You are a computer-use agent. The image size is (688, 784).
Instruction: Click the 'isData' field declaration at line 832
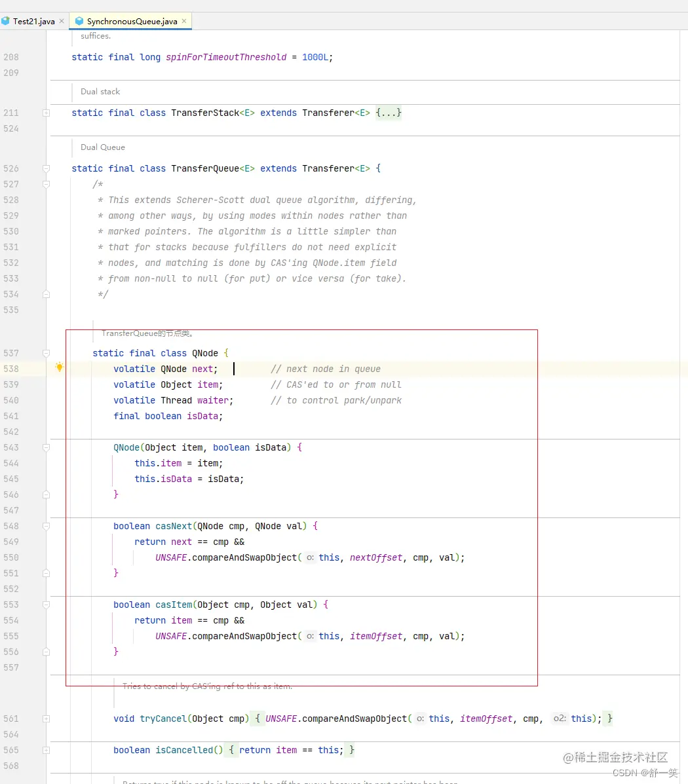point(202,416)
